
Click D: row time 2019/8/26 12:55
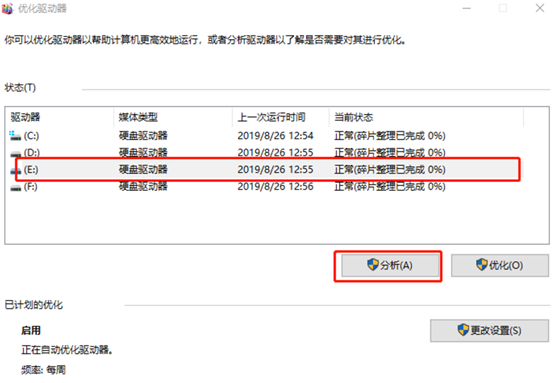275,153
